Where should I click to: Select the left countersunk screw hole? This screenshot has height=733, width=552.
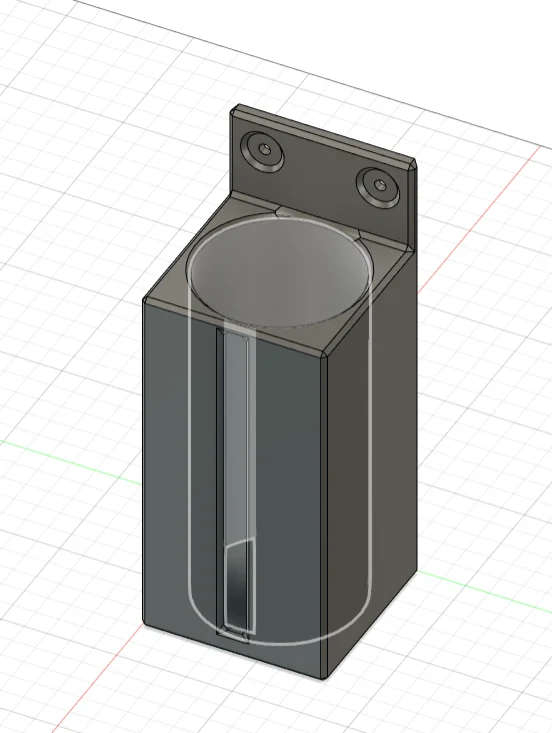click(x=263, y=151)
